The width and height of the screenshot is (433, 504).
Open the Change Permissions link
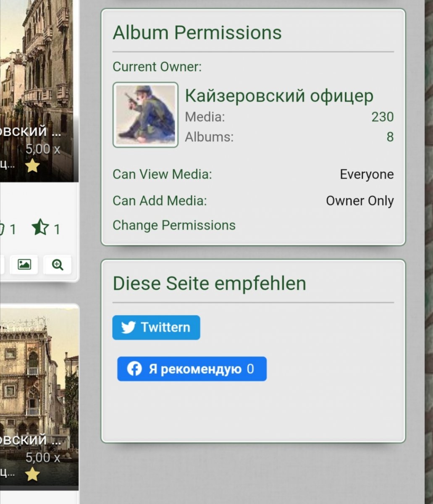point(174,225)
